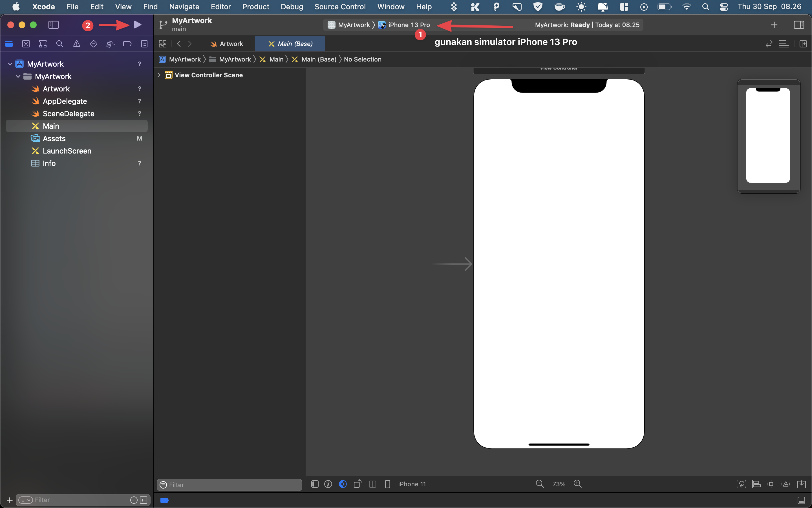The height and width of the screenshot is (508, 812).
Task: Click the MyArtwork Ready activity status
Action: pyautogui.click(x=587, y=25)
